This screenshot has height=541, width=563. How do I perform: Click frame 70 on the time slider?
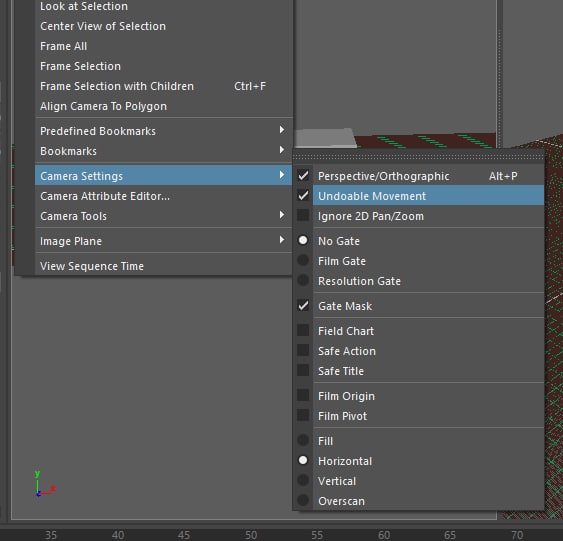(517, 535)
